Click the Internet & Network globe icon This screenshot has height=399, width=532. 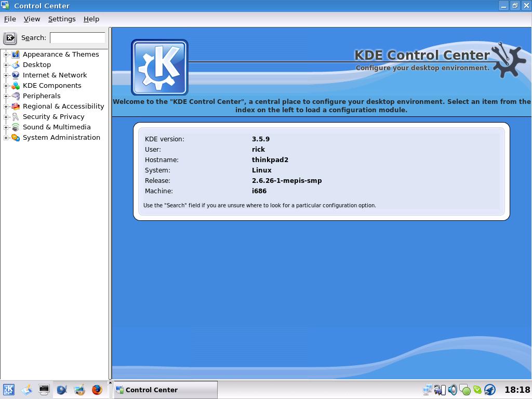click(x=16, y=75)
